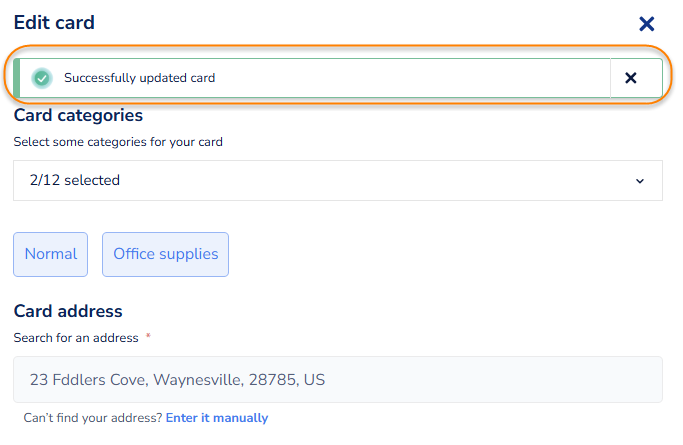
Task: Click the Select some categories helper text
Action: pos(118,142)
